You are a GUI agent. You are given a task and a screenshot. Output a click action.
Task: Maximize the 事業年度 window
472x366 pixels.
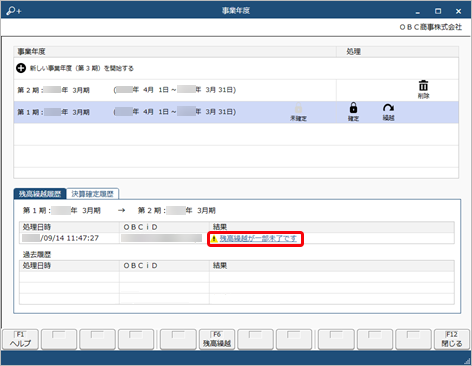point(438,11)
